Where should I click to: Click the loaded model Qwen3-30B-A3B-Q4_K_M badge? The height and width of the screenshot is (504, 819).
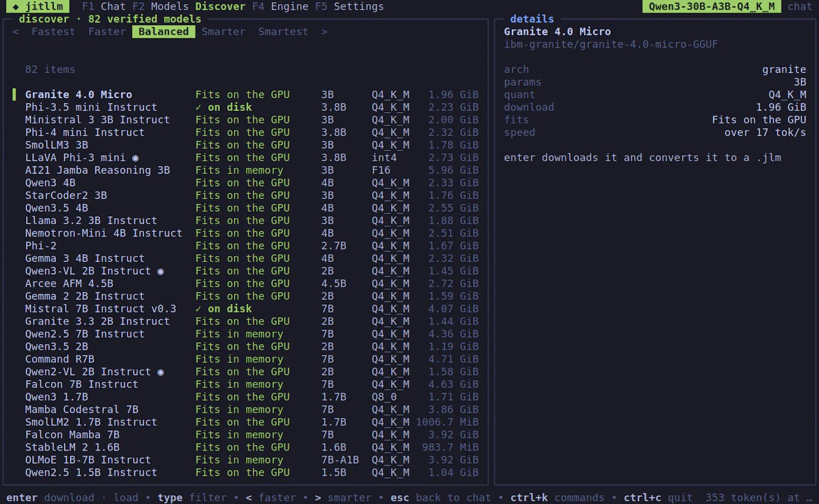pos(712,6)
